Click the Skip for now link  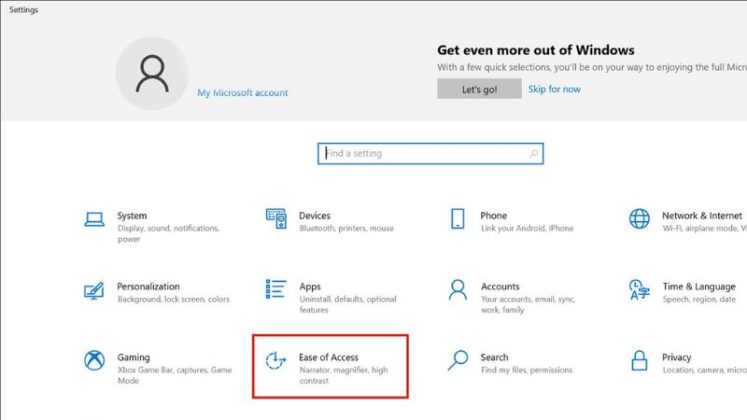pos(554,89)
